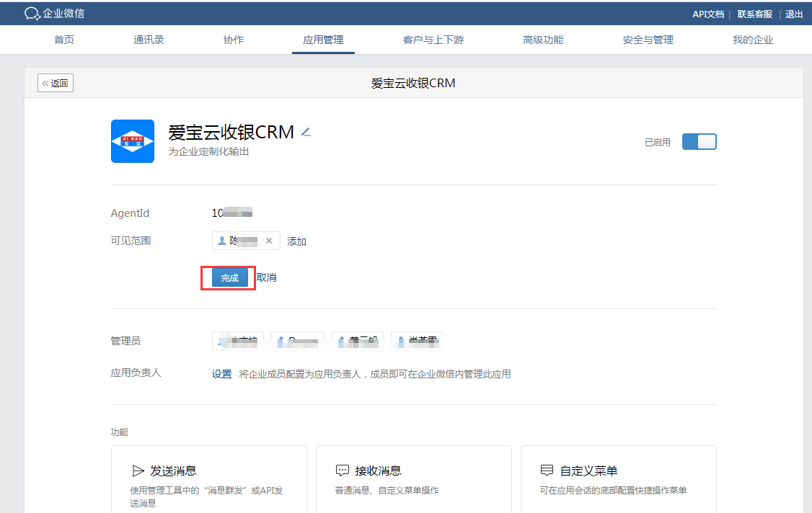
Task: Click 添加 to add visible members
Action: (x=296, y=241)
